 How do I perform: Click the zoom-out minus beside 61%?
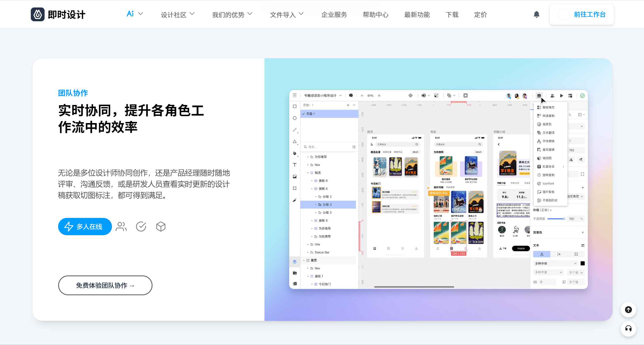pos(362,96)
